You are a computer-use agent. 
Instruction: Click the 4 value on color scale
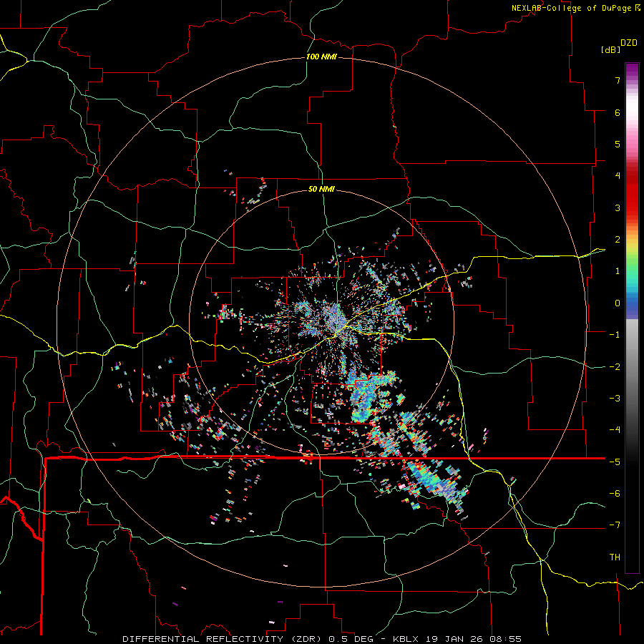click(618, 176)
